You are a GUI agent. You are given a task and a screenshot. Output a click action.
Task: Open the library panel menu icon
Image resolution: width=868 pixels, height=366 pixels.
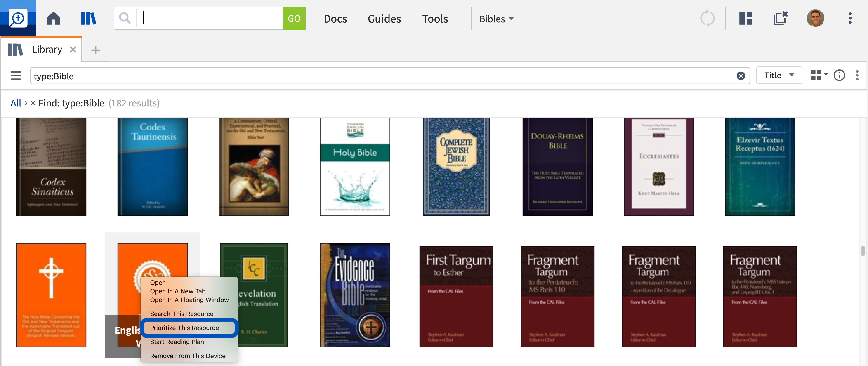coord(857,75)
